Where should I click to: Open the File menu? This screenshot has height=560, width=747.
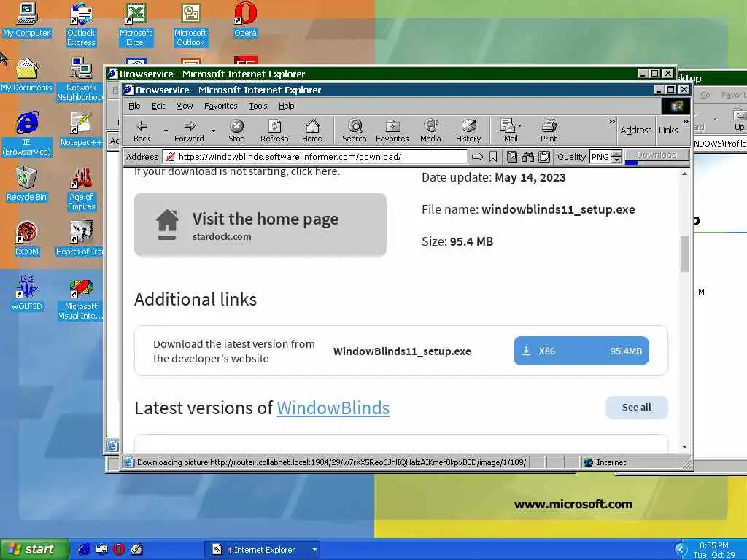point(134,106)
